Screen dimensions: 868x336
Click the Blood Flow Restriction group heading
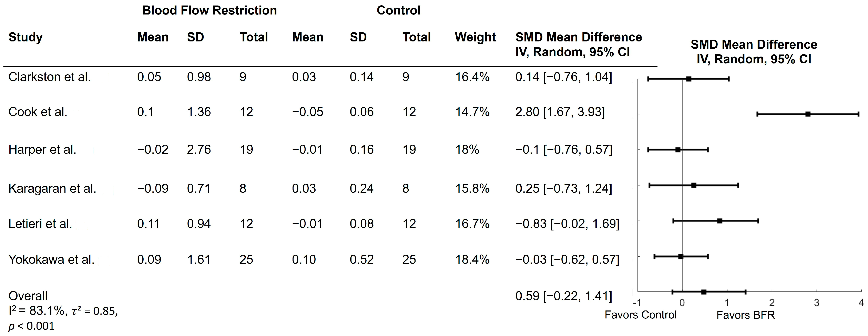pos(209,10)
